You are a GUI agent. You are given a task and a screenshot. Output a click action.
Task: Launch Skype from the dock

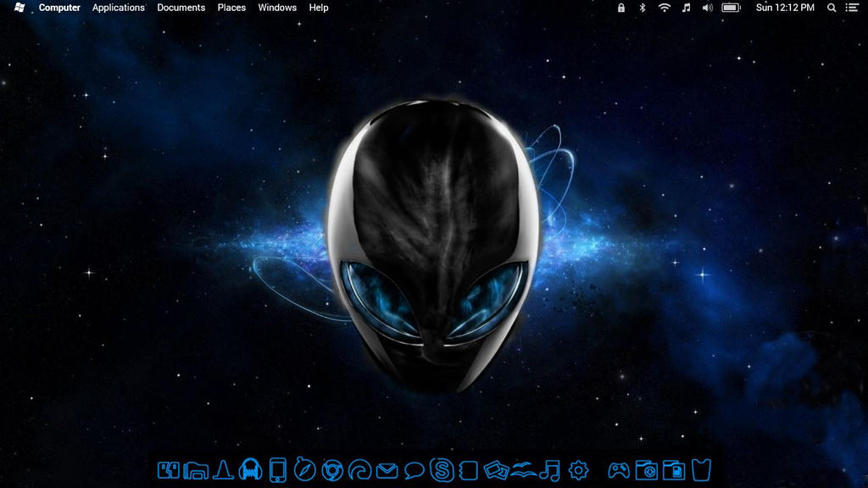click(442, 470)
